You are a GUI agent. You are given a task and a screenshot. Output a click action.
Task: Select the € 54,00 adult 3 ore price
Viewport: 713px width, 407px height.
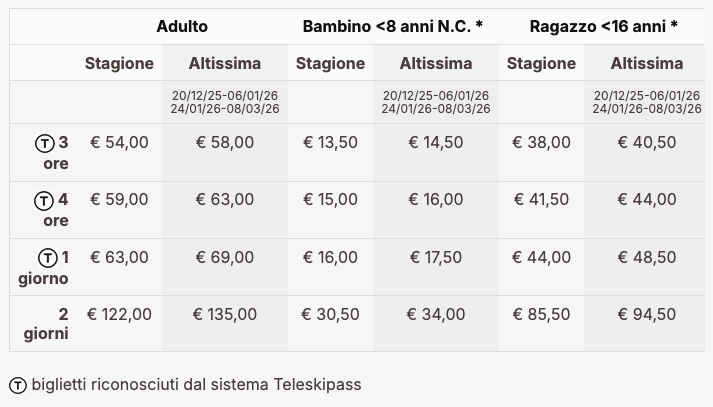click(119, 143)
